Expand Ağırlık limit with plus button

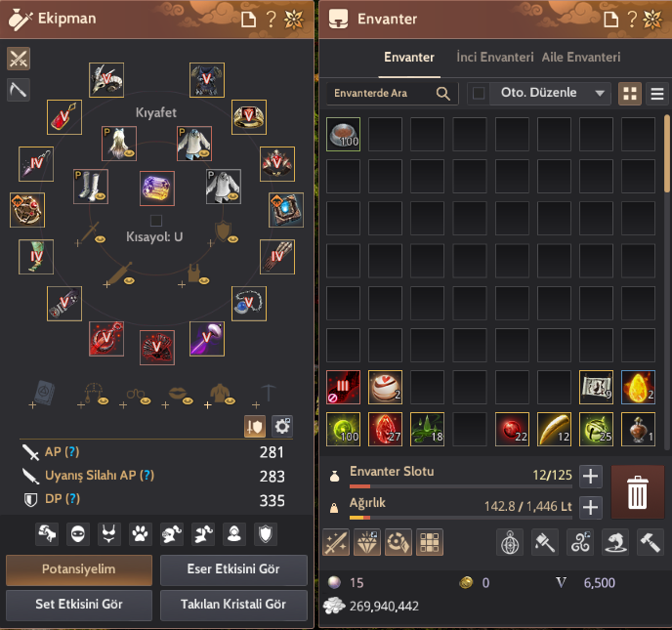[x=591, y=508]
